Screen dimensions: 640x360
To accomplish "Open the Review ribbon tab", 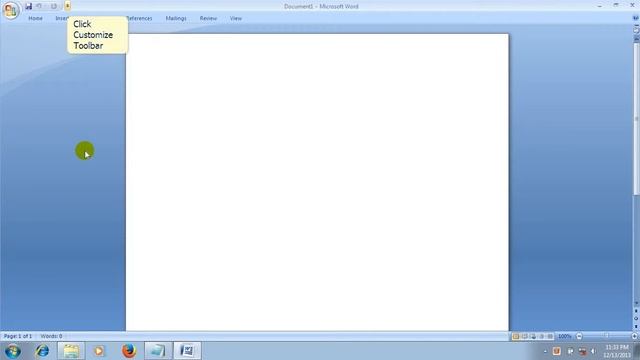I will click(208, 18).
